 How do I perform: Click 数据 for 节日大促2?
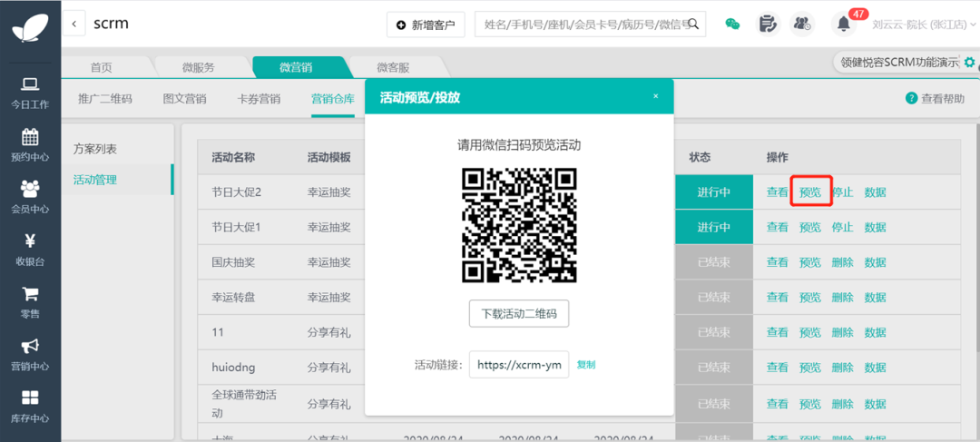(875, 192)
